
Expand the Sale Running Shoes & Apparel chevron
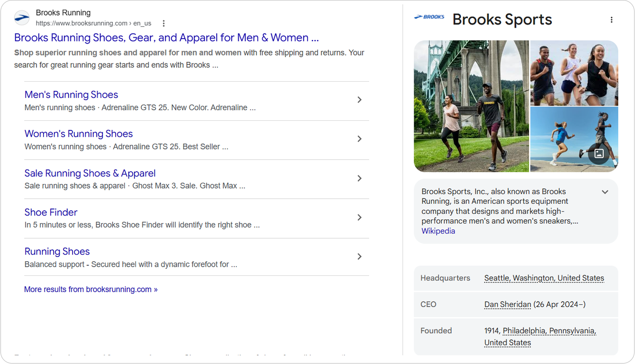tap(360, 178)
